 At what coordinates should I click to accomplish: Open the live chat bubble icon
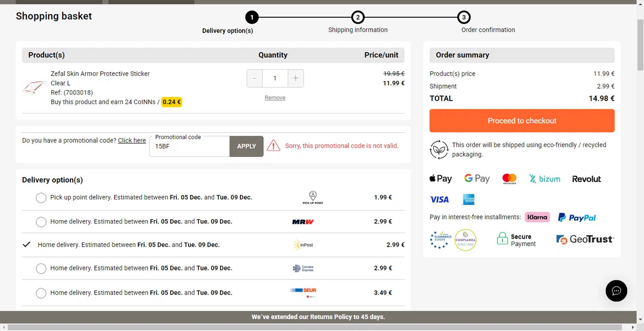click(616, 291)
